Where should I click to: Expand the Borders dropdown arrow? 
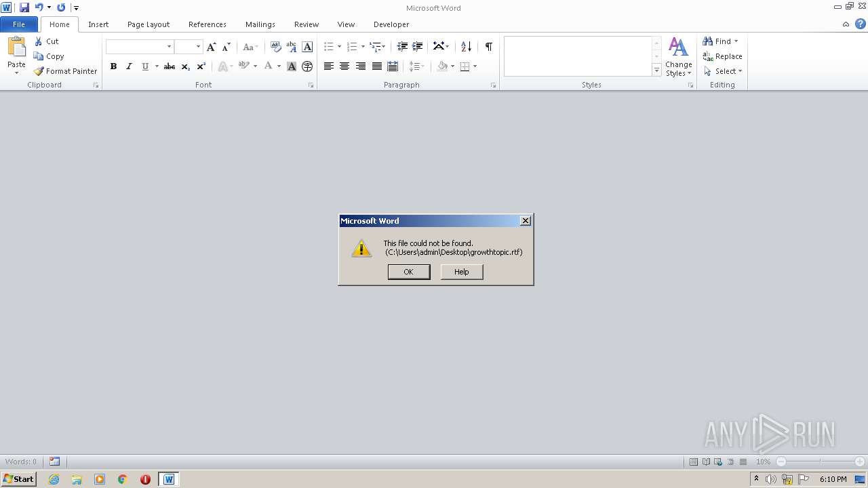[x=475, y=66]
